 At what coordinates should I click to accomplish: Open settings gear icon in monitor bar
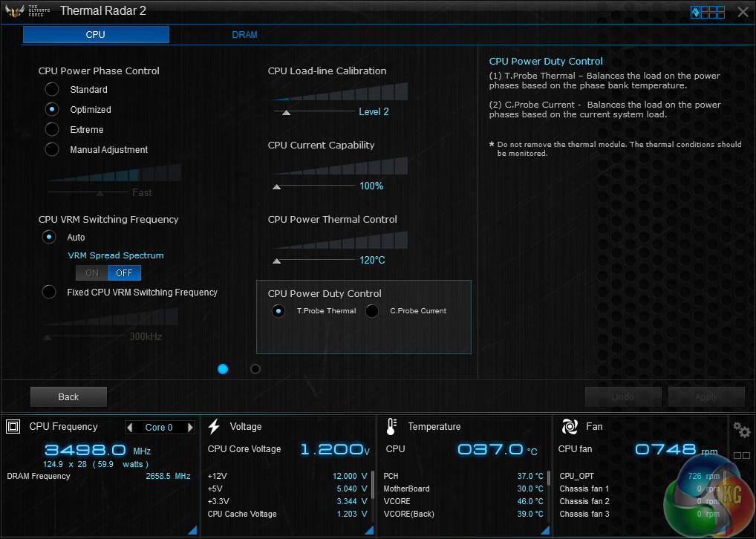(741, 429)
